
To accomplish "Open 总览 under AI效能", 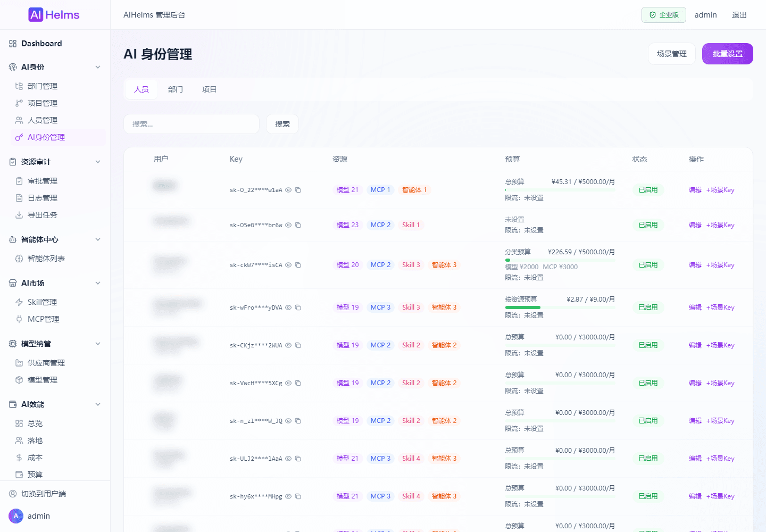I will click(x=58, y=423).
